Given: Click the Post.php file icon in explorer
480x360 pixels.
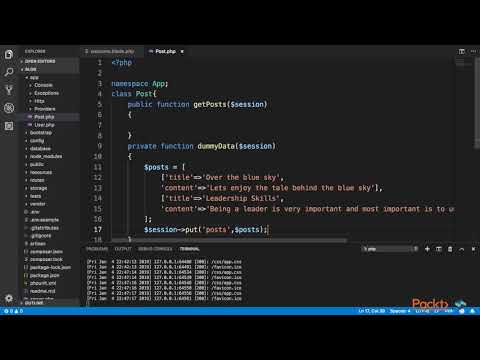Looking at the screenshot, I should 30,117.
